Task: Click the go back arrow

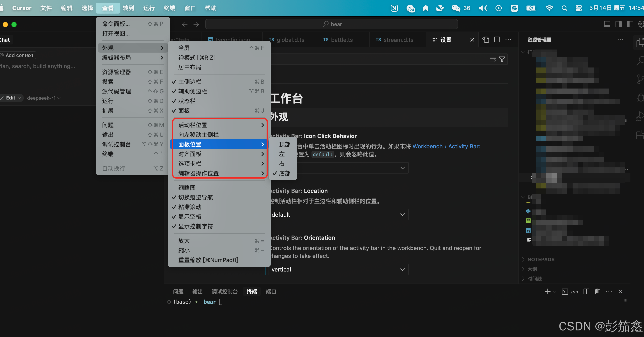Action: (x=185, y=24)
